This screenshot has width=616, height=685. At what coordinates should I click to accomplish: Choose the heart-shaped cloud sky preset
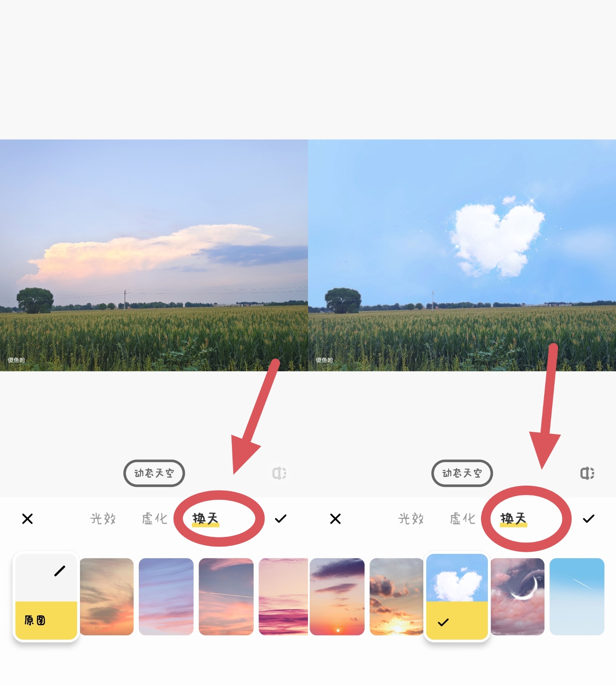457,596
